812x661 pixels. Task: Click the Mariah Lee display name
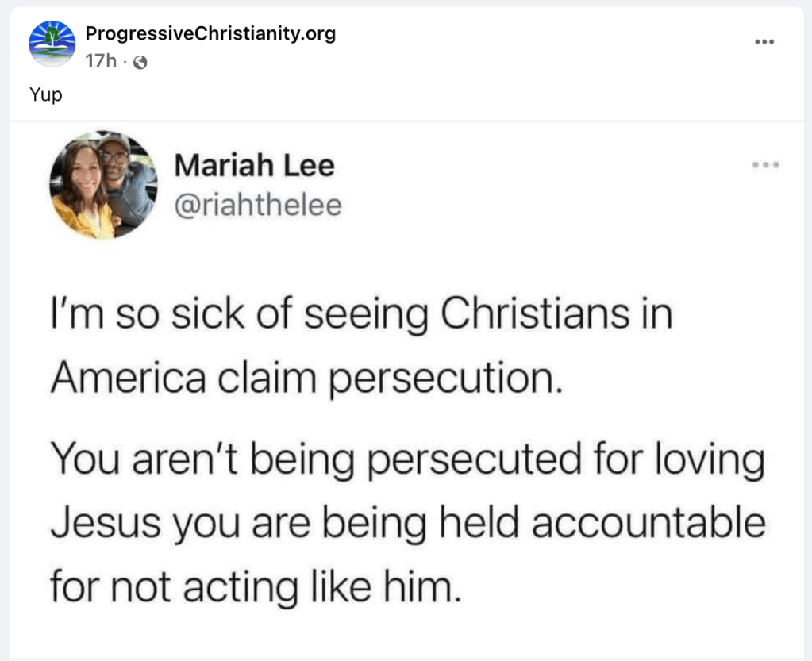click(254, 167)
